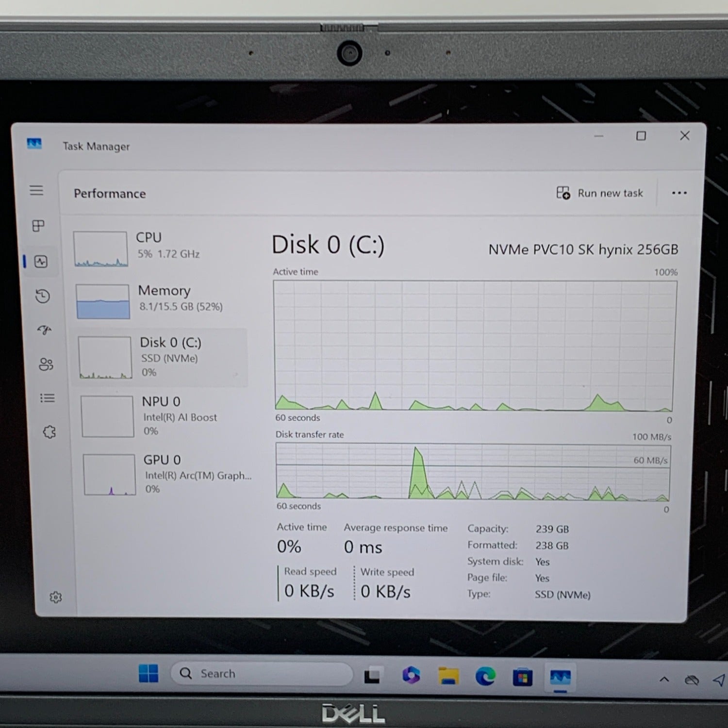Viewport: 728px width, 728px height.
Task: Click the Run new task button
Action: [600, 193]
